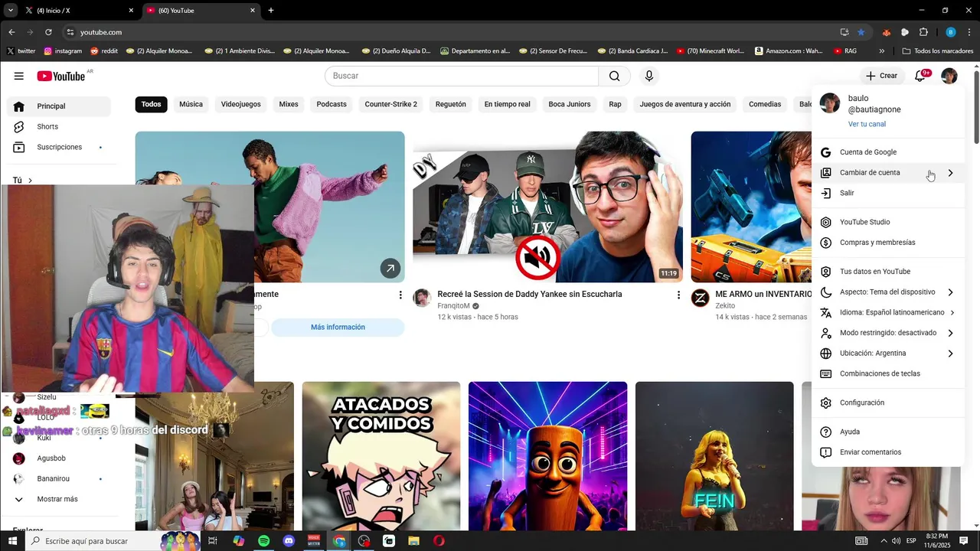Expand Ubicación: Argentina option

click(x=887, y=354)
